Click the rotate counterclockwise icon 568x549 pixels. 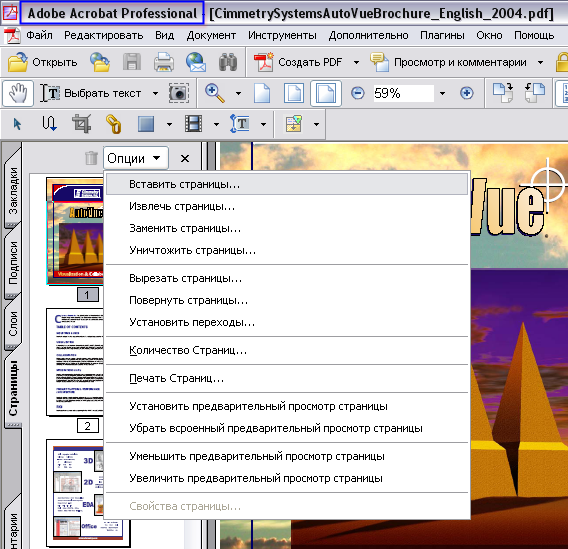click(535, 93)
